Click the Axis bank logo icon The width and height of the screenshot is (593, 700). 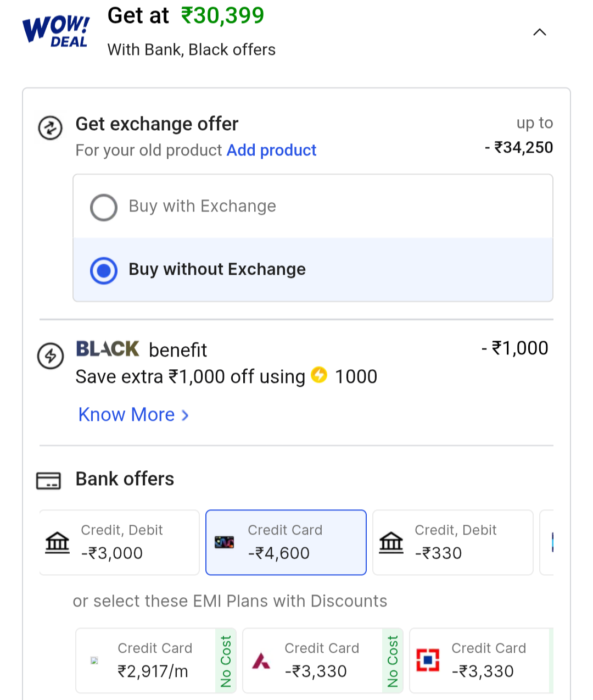coord(261,661)
